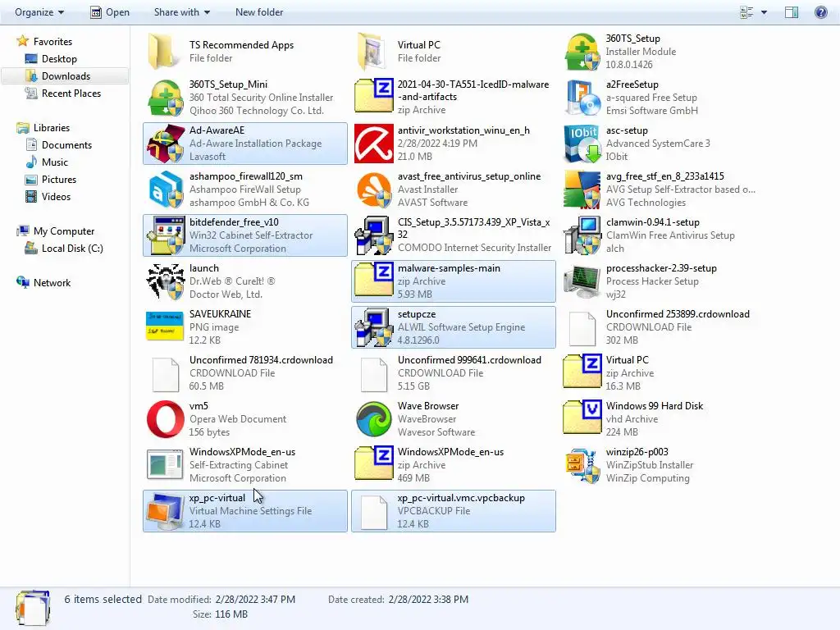Select the Virtual PC zip archive icon
840x630 pixels.
582,371
